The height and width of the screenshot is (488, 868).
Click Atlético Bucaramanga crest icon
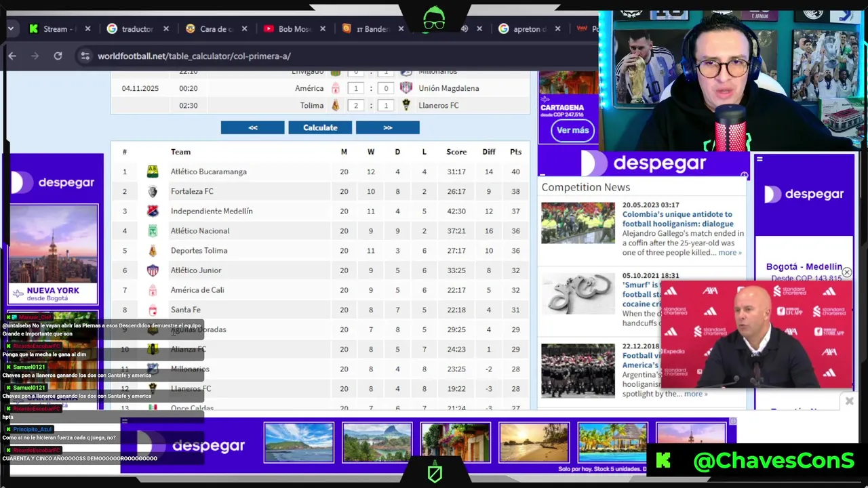[x=153, y=171]
